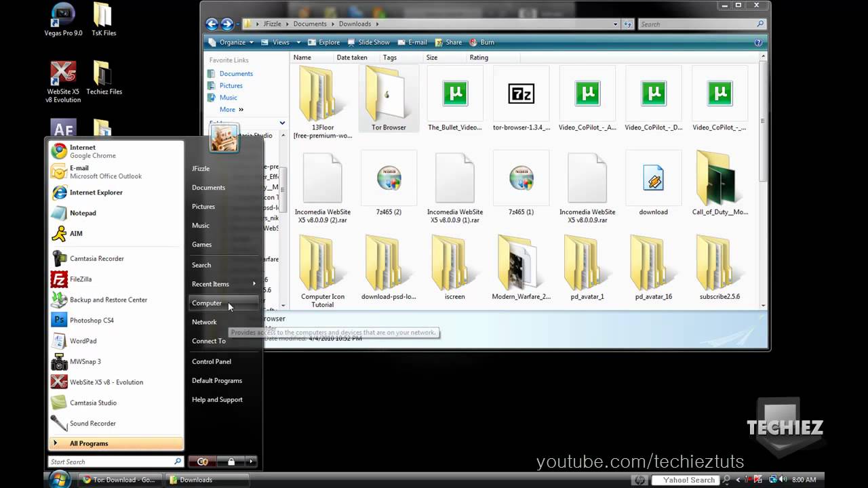This screenshot has width=868, height=488.
Task: Click the Share toolbar button
Action: (x=448, y=42)
